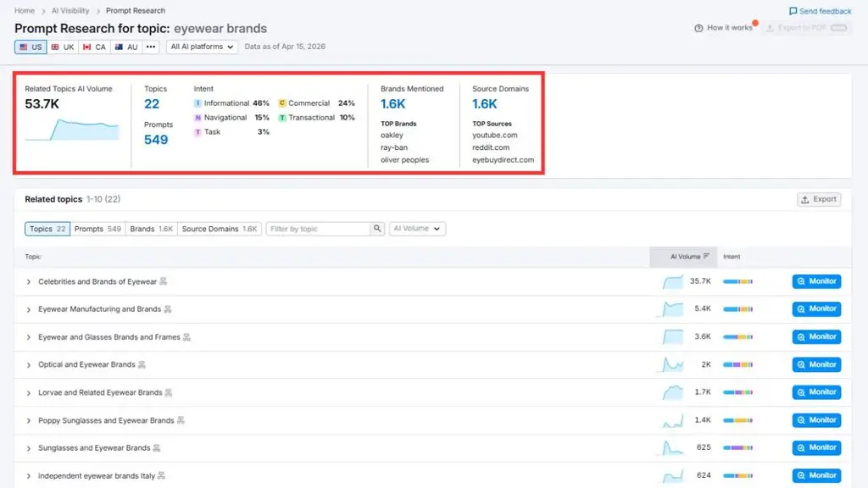Expand Poppy Sunglasses and Eyewear Brands row
The width and height of the screenshot is (868, 488).
click(28, 421)
